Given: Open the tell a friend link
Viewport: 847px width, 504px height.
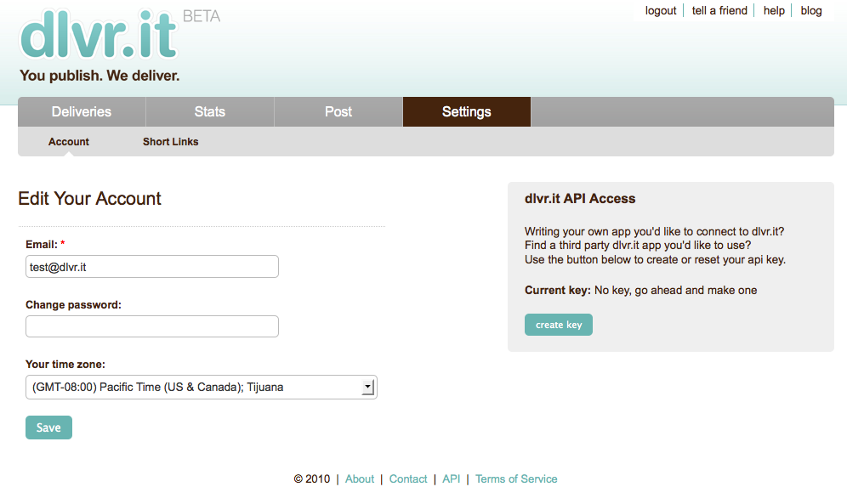Looking at the screenshot, I should pos(719,11).
